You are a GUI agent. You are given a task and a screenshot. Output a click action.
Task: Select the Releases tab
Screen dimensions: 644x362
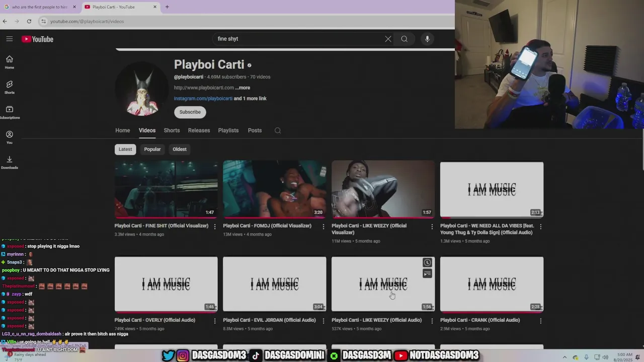[x=199, y=130]
